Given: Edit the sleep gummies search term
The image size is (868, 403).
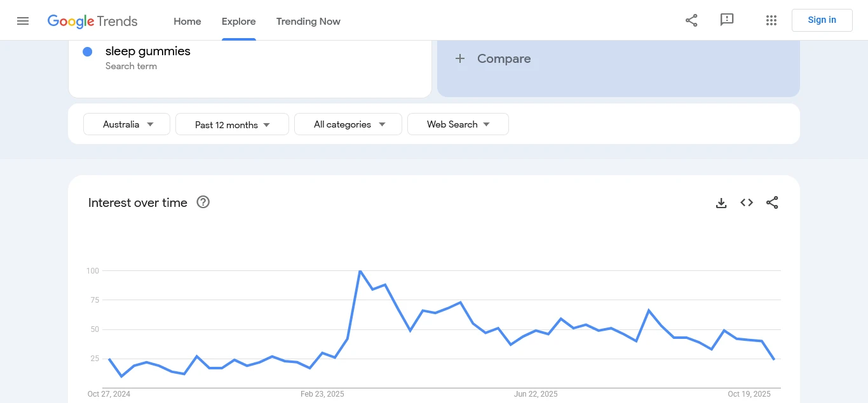Looking at the screenshot, I should pos(148,51).
